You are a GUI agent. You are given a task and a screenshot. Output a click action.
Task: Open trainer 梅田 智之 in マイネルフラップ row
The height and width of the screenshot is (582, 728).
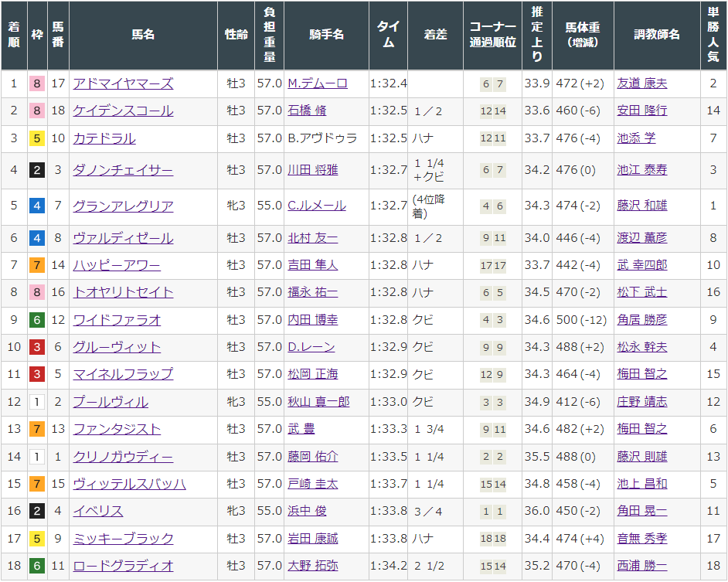[642, 374]
